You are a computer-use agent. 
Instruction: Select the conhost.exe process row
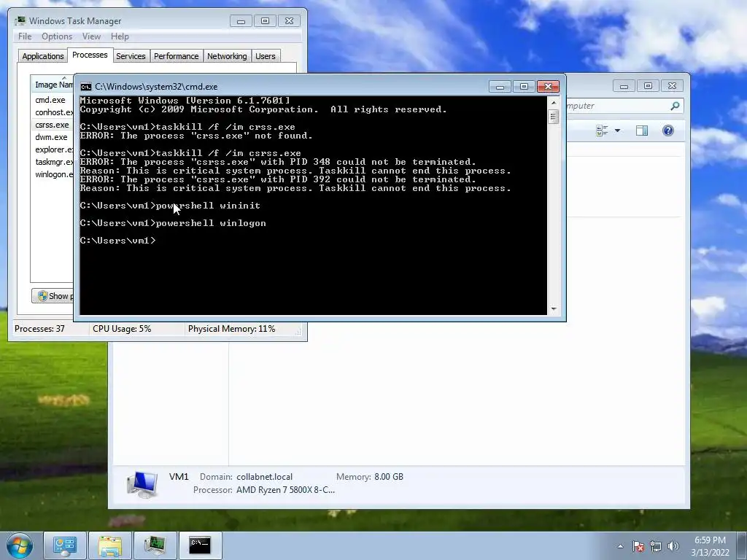pos(52,112)
